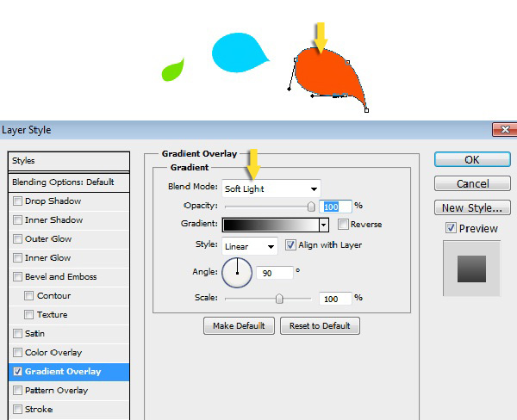517x420 pixels.
Task: Enable the Drop Shadow checkbox
Action: click(18, 201)
